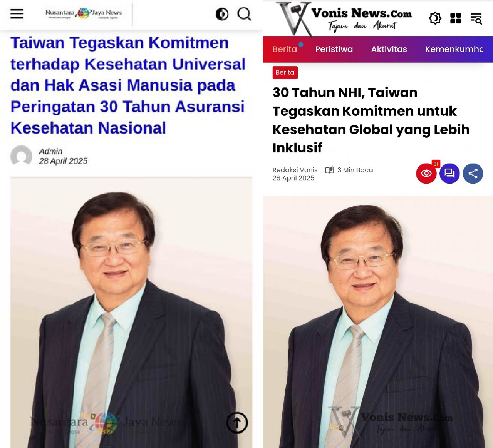Viewport: 493px width, 448px height.
Task: Toggle dark mode contrast icon on Nusantara site
Action: [222, 14]
